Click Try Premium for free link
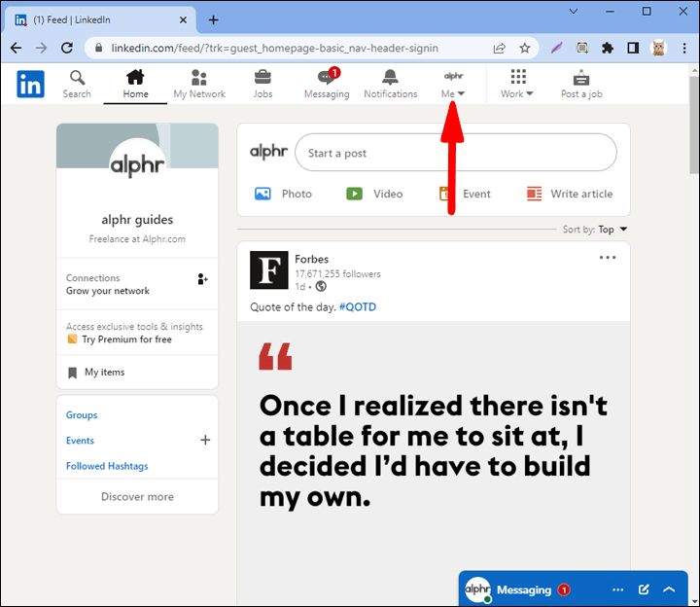 (126, 339)
